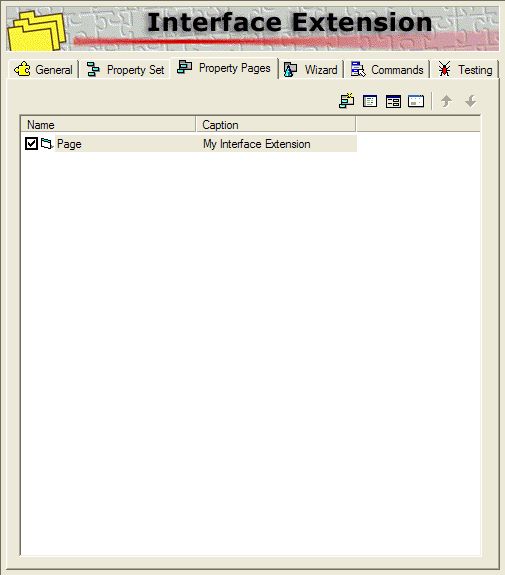Click the yellow folders logo icon

pyautogui.click(x=36, y=31)
